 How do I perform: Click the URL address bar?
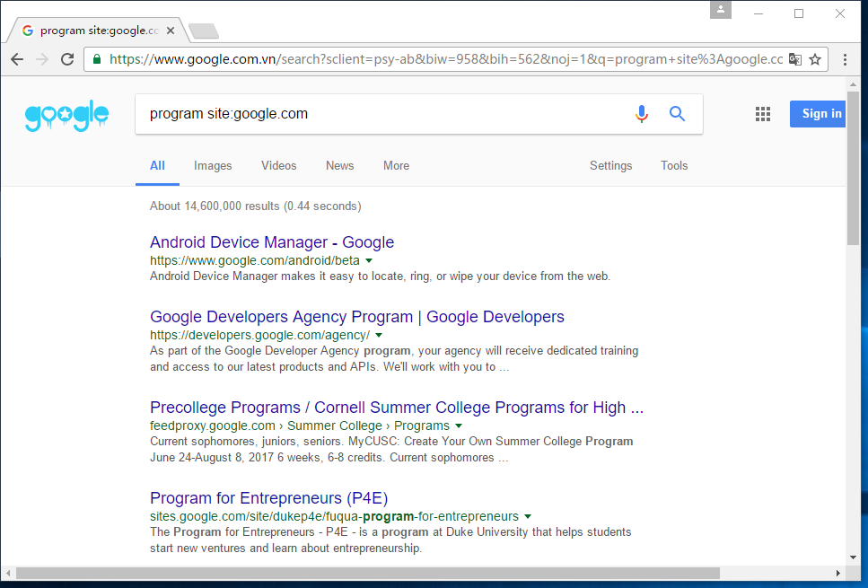(x=445, y=59)
